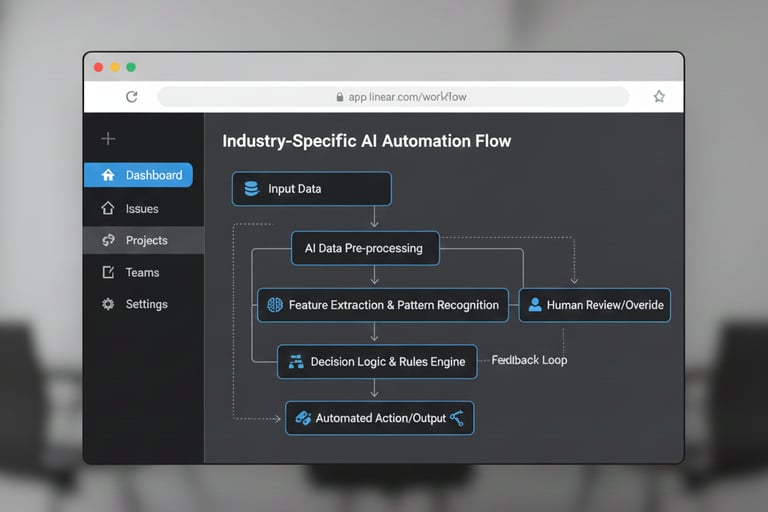
Task: Open the Dashboard menu item
Action: click(x=139, y=175)
